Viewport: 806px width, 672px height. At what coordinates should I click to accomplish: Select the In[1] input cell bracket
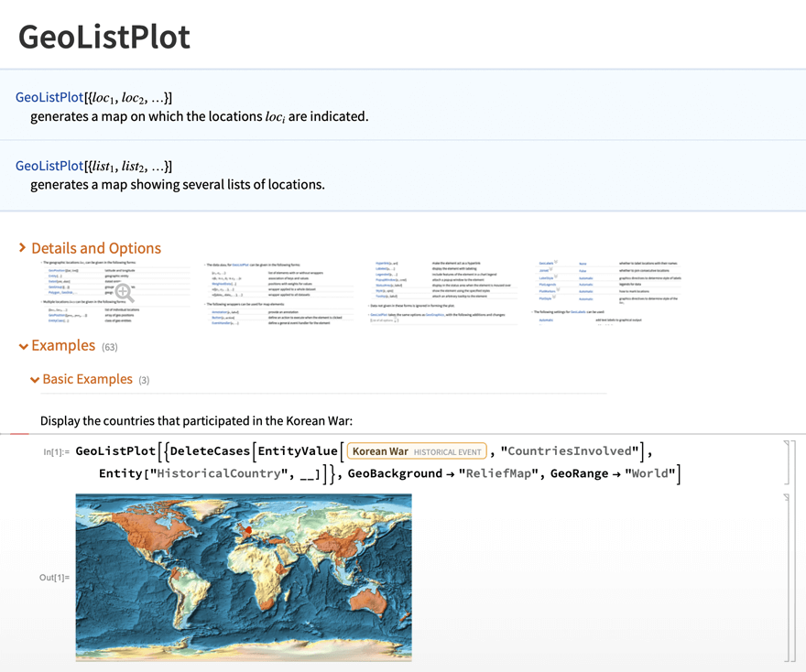(788, 462)
